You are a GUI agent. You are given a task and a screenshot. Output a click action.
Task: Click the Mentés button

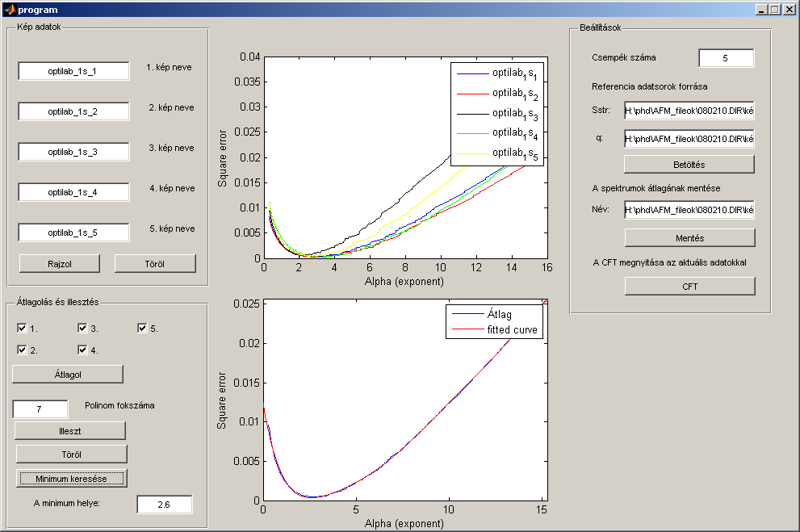(x=689, y=237)
